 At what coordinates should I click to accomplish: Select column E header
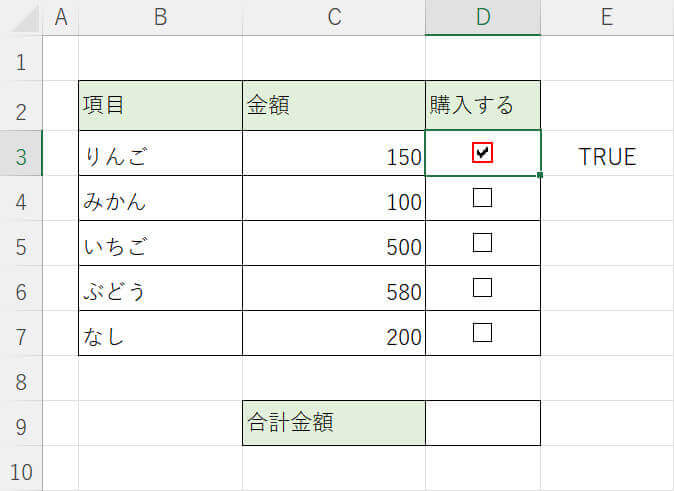click(606, 17)
